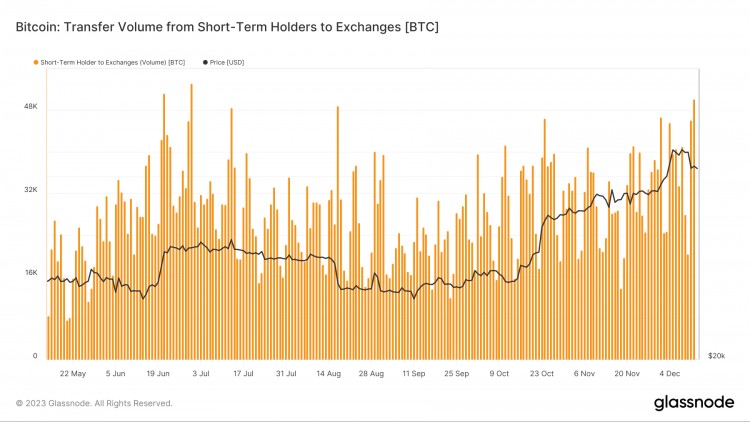Select the 19 Jun date label
Image resolution: width=750 pixels, height=422 pixels.
pyautogui.click(x=158, y=374)
